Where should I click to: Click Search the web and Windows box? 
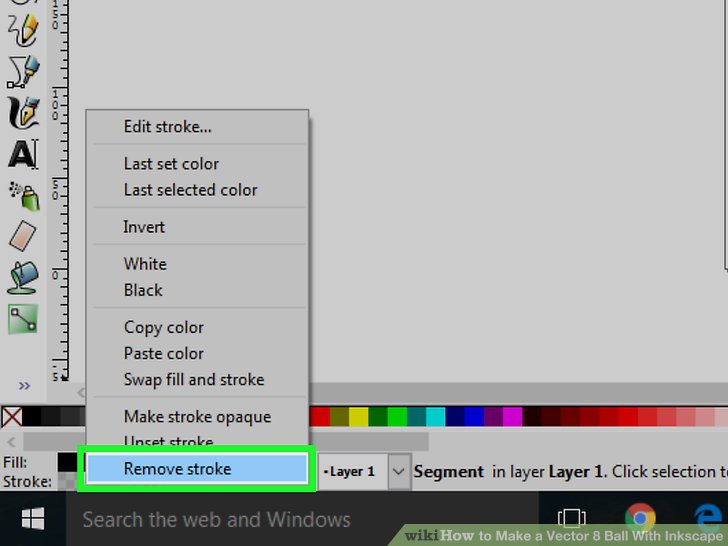pyautogui.click(x=302, y=519)
